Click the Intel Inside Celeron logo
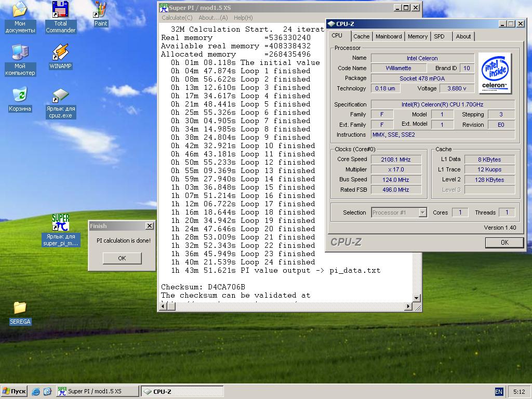Screen dimensions: 532x399 coord(495,73)
